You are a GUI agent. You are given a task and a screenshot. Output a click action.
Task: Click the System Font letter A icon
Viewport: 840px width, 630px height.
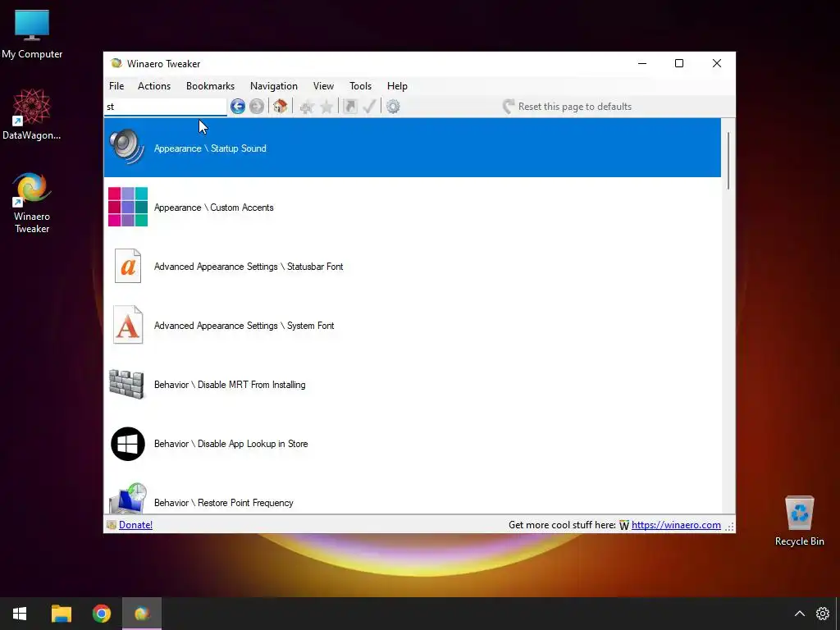128,325
